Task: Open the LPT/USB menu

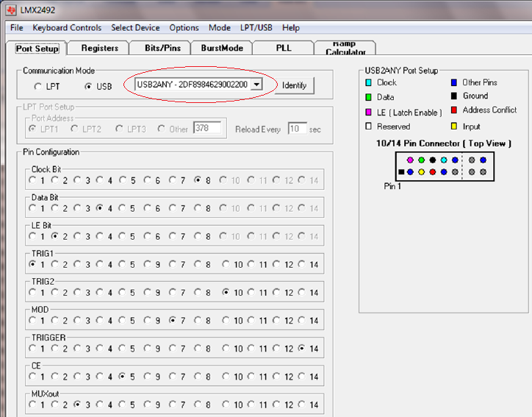Action: point(256,28)
